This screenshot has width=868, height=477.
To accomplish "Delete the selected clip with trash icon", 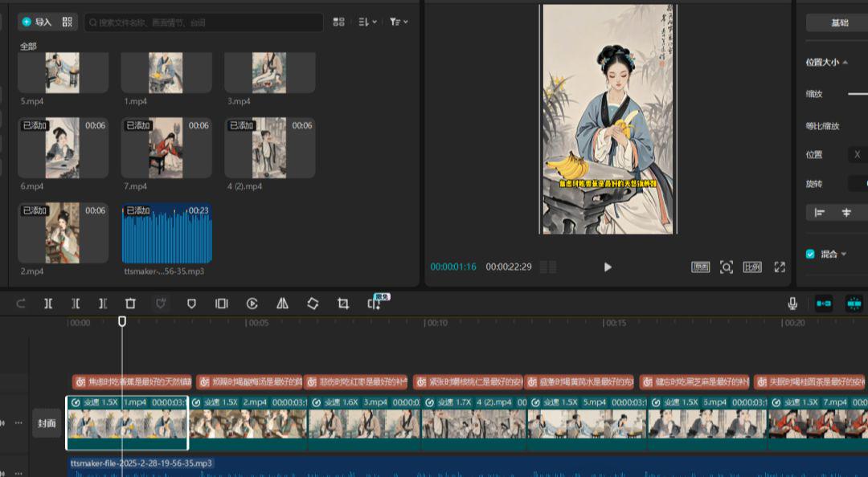I will pyautogui.click(x=130, y=304).
